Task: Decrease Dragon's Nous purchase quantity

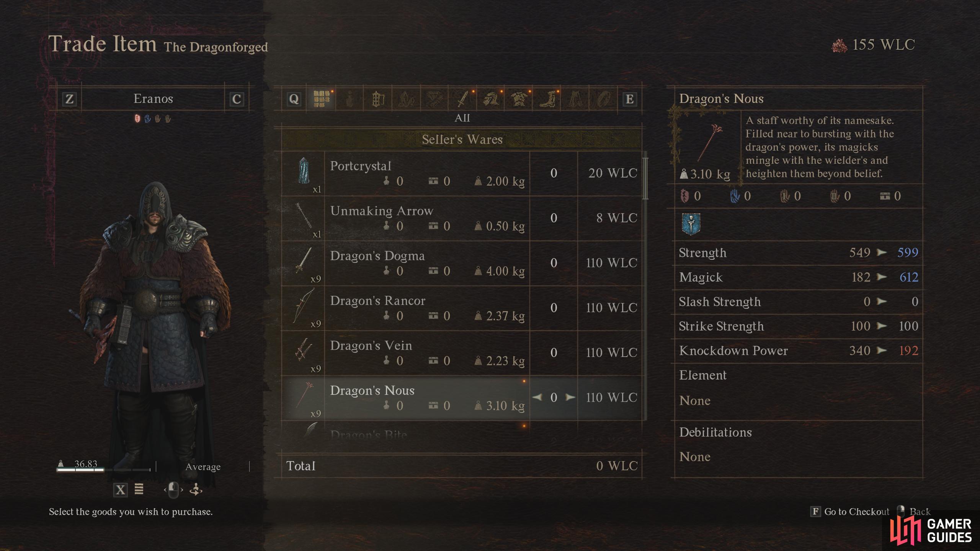Action: pyautogui.click(x=537, y=397)
